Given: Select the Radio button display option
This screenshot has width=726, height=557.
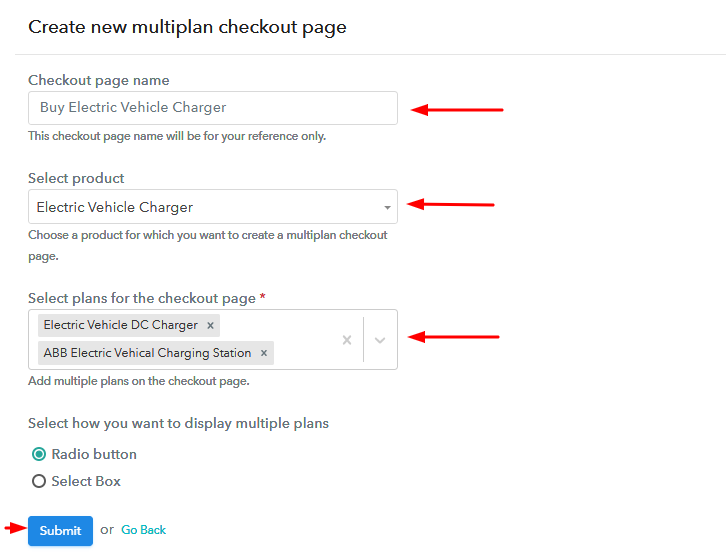Looking at the screenshot, I should 39,454.
